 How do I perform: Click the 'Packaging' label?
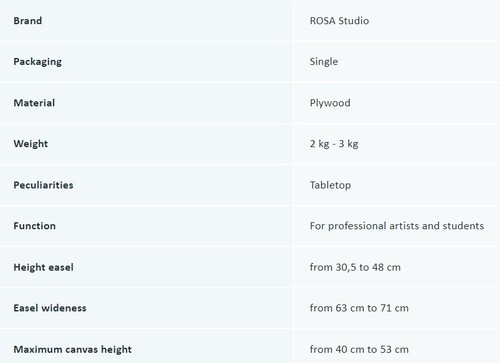pos(38,62)
